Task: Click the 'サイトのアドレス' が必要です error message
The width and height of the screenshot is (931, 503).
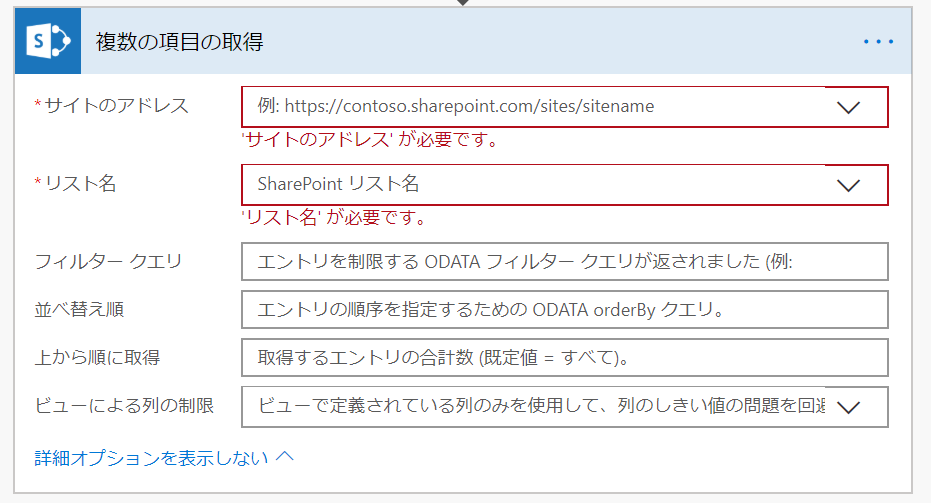Action: pyautogui.click(x=370, y=140)
